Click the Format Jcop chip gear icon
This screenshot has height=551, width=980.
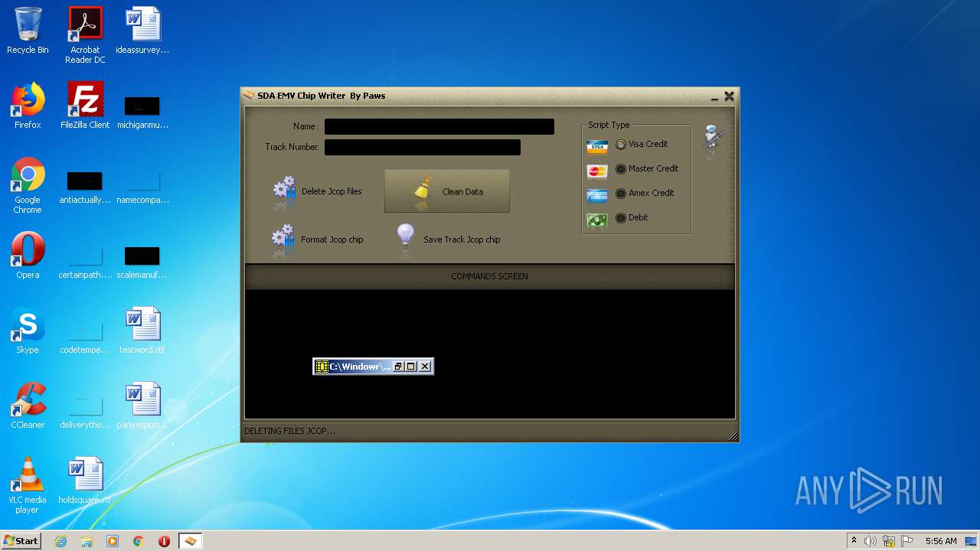(x=283, y=239)
